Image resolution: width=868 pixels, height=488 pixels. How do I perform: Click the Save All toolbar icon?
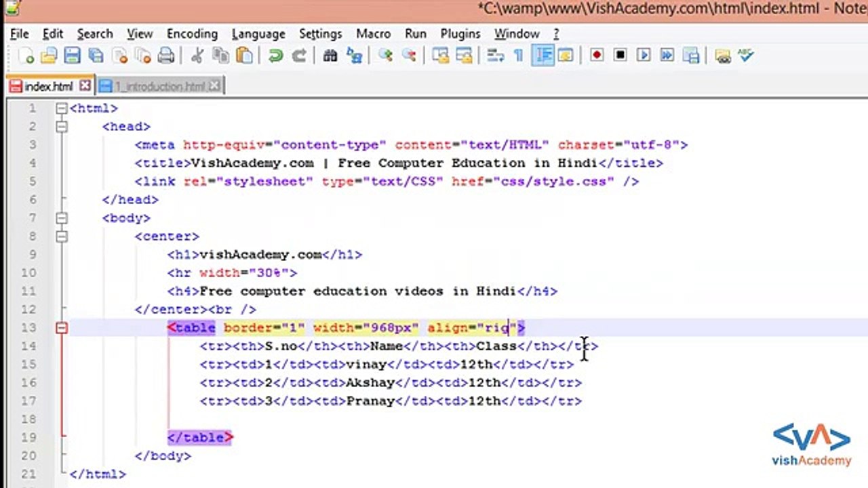tap(96, 56)
